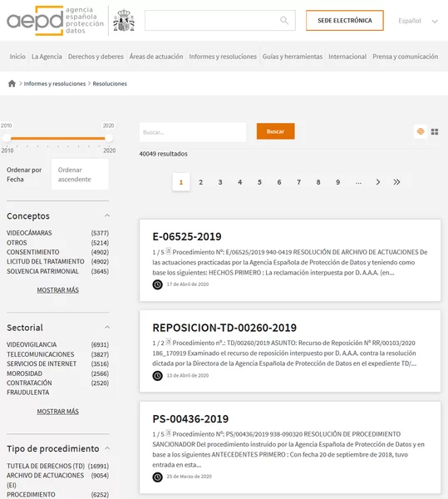Open the Inicio menu item

click(x=17, y=57)
